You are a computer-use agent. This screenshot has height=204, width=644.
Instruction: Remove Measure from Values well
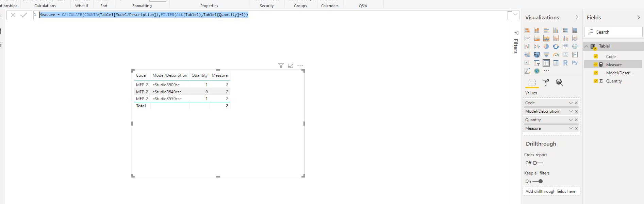576,128
